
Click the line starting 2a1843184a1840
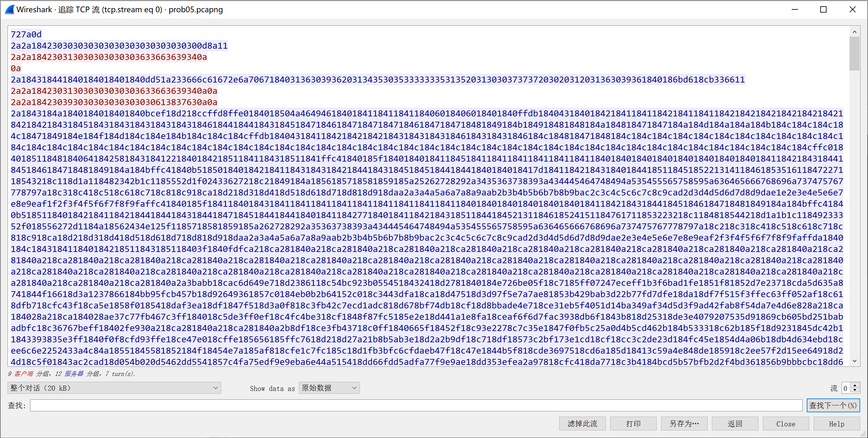426,114
